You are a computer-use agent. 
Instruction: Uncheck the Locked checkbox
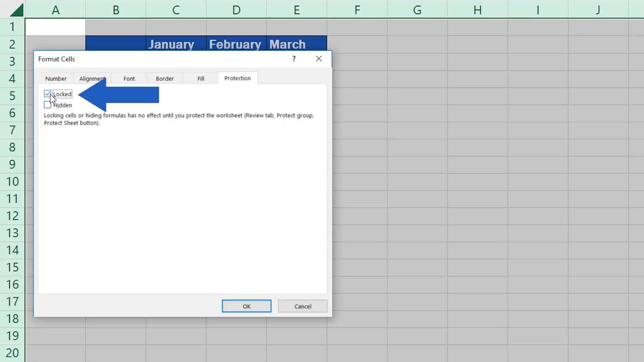tap(47, 94)
